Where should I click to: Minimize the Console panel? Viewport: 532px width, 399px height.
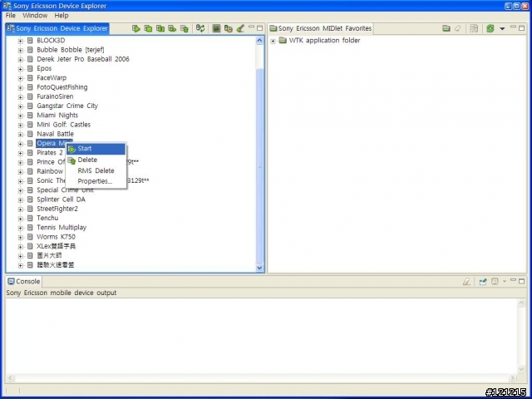(x=514, y=280)
